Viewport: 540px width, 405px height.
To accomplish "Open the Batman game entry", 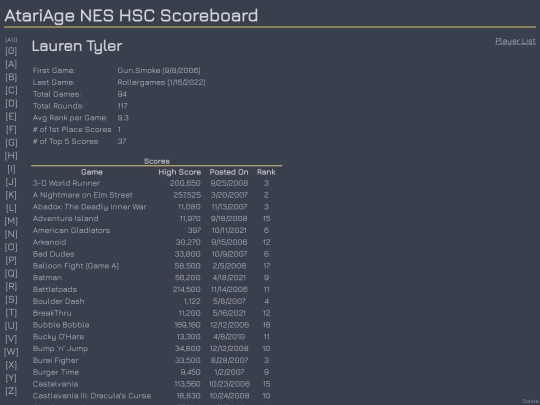I will (47, 278).
